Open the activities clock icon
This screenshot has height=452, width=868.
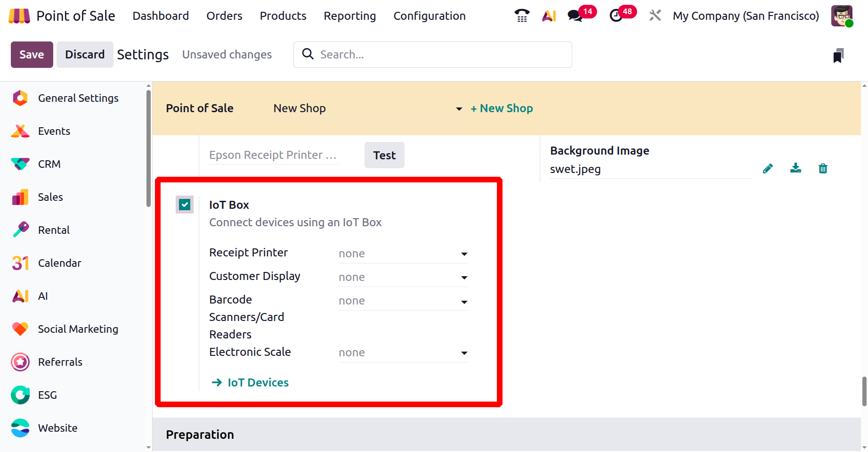pyautogui.click(x=616, y=16)
